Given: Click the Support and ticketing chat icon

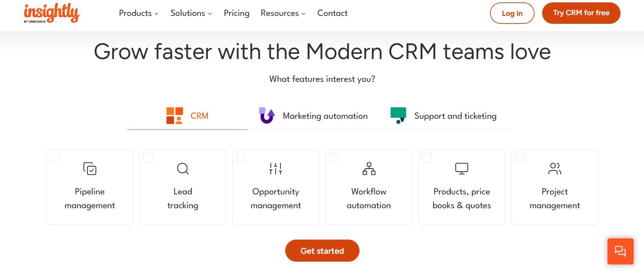Looking at the screenshot, I should pos(398,116).
